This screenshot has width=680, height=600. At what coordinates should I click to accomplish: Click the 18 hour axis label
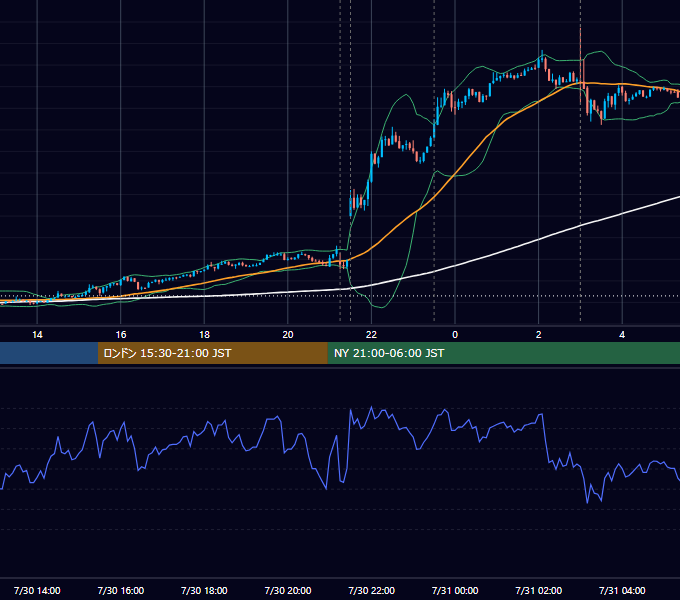tap(204, 335)
